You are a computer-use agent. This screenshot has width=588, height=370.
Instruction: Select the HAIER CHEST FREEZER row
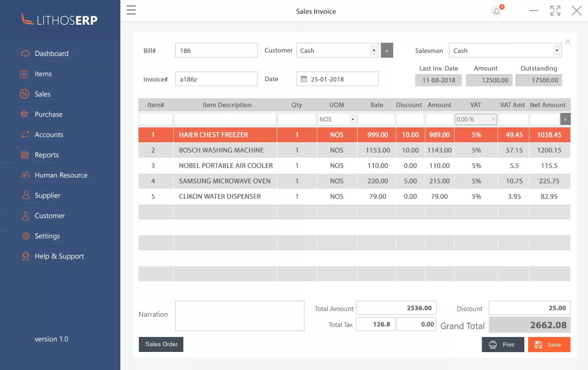(x=354, y=135)
